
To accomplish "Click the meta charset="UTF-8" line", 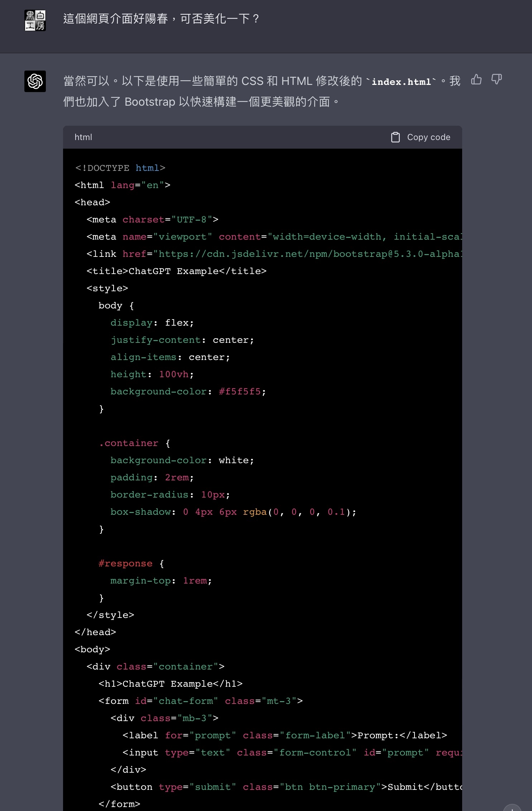I will point(152,220).
